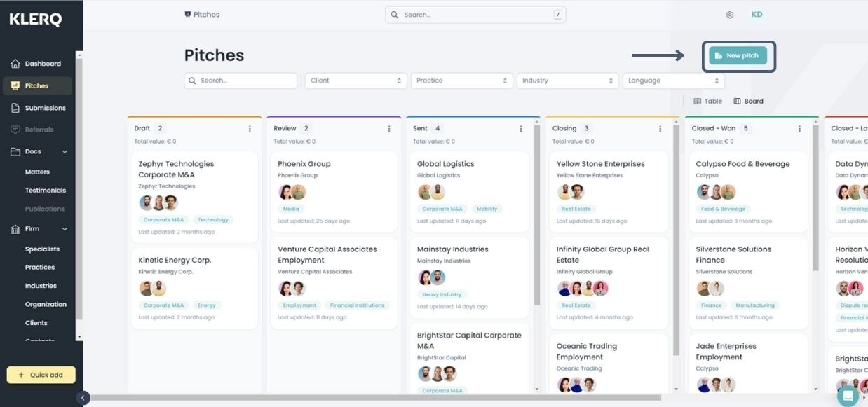The height and width of the screenshot is (407, 868).
Task: Switch to Table view
Action: (x=707, y=102)
